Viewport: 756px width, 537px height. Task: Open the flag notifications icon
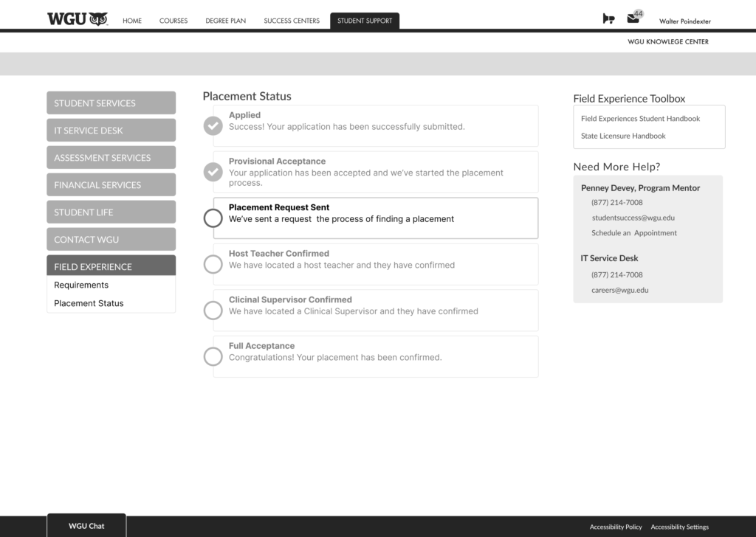[608, 19]
